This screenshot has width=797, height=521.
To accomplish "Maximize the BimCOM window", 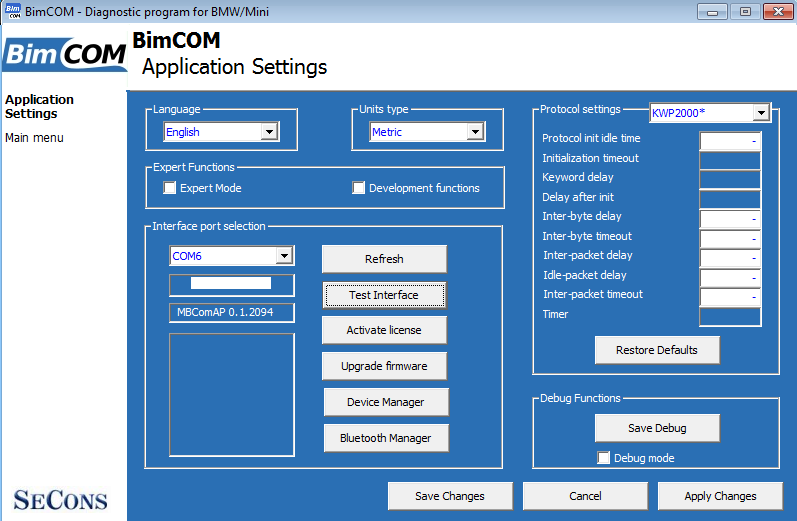I will [745, 11].
